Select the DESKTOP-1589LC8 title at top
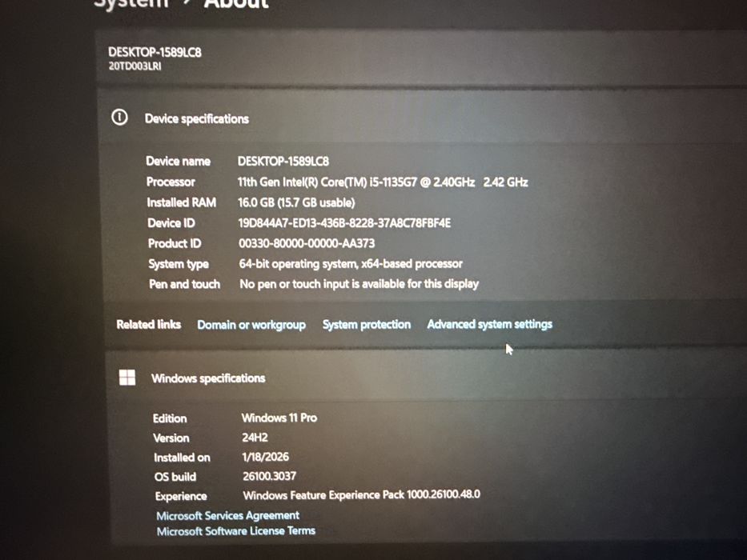Viewport: 747px width, 560px height. (155, 52)
